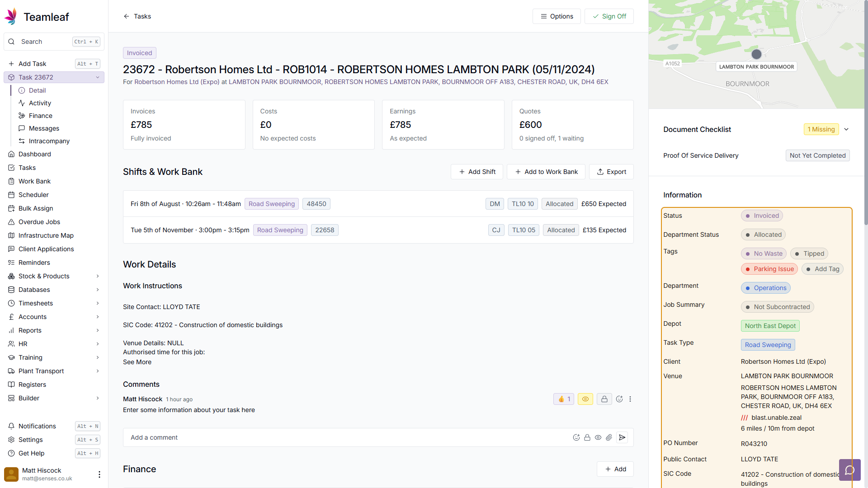Open the chat support widget
Image resolution: width=868 pixels, height=488 pixels.
[x=849, y=470]
